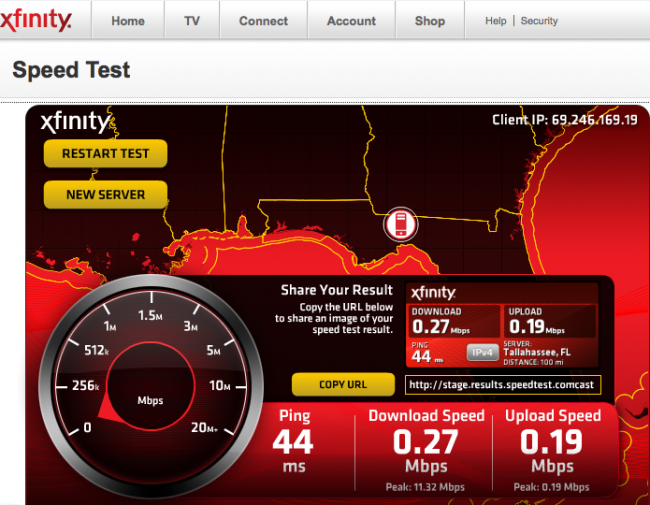Click the white xfinity logo on the map
The image size is (650, 505).
coord(76,121)
